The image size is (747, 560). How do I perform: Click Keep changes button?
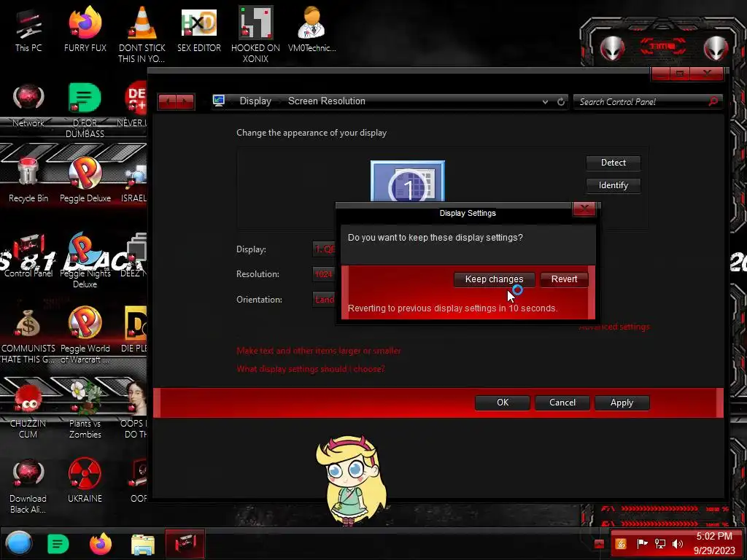[x=494, y=279]
